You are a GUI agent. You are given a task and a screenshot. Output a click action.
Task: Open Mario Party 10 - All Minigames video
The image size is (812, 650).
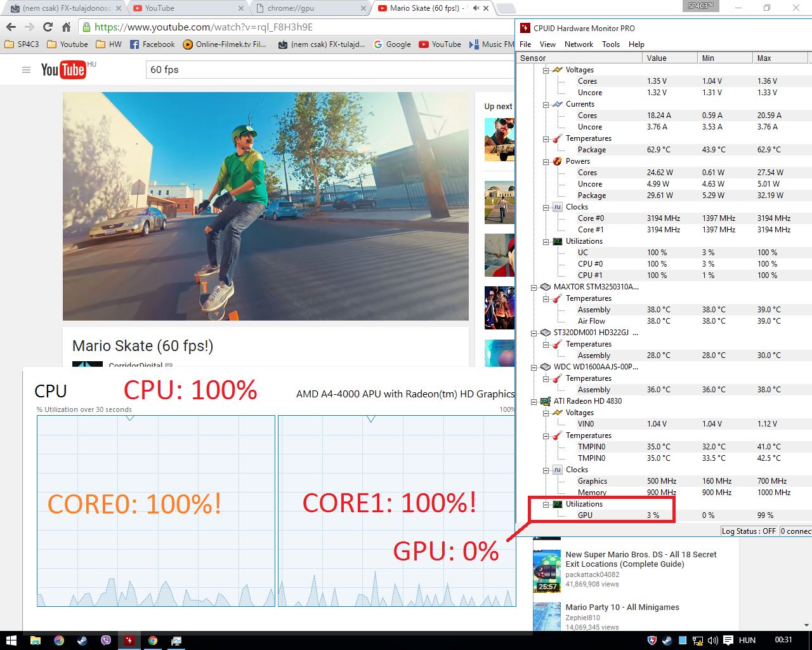(622, 607)
